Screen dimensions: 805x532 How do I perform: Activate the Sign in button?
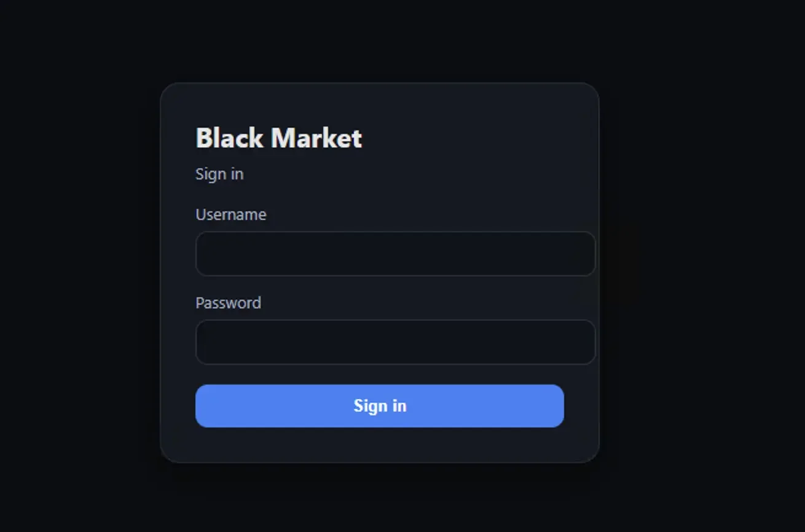pos(380,406)
